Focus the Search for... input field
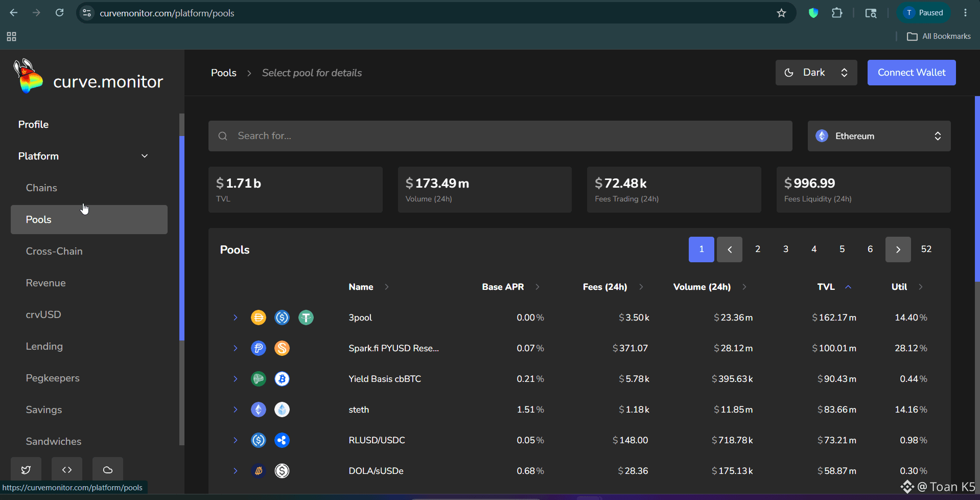Viewport: 980px width, 500px height. [500, 136]
